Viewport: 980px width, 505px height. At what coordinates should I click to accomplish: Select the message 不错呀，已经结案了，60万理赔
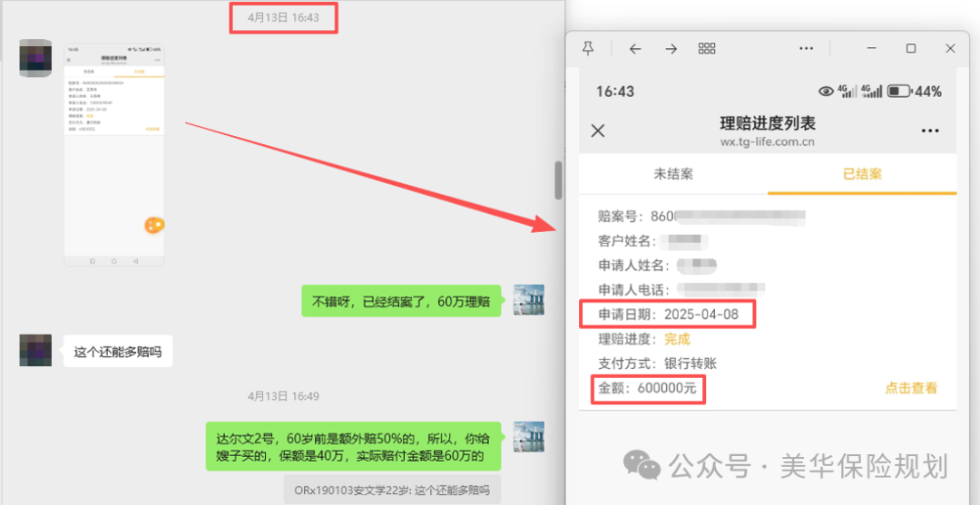coord(401,302)
